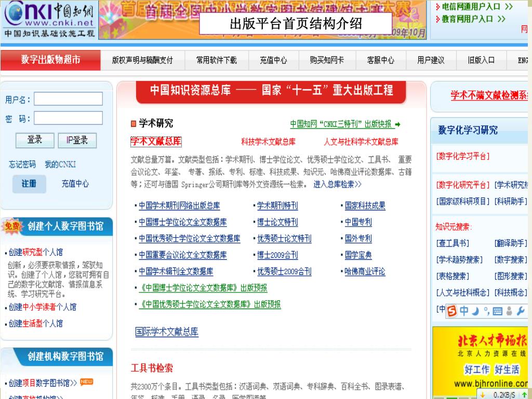The image size is (532, 399).
Task: Open 学术文献总库 link
Action: [x=156, y=141]
